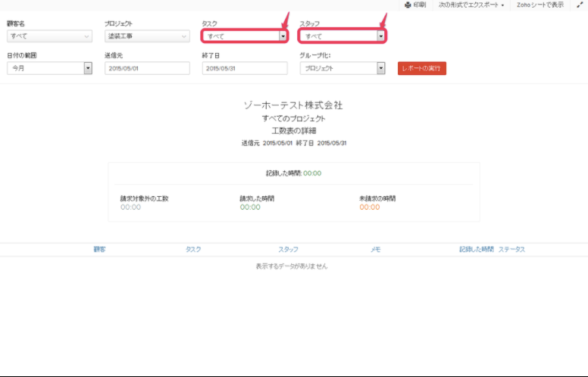This screenshot has height=377, width=588.
Task: Open the 顧客名 dropdown
Action: (x=49, y=36)
